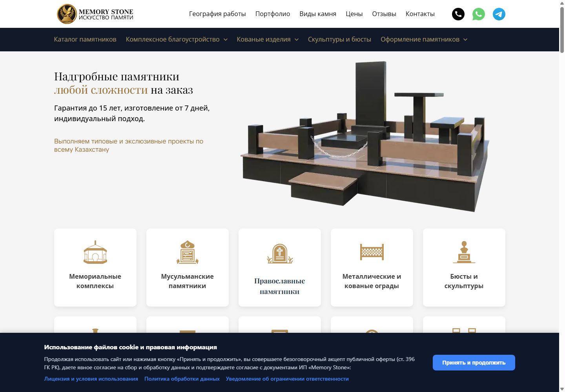Open Политика обработки данных link

pyautogui.click(x=182, y=379)
